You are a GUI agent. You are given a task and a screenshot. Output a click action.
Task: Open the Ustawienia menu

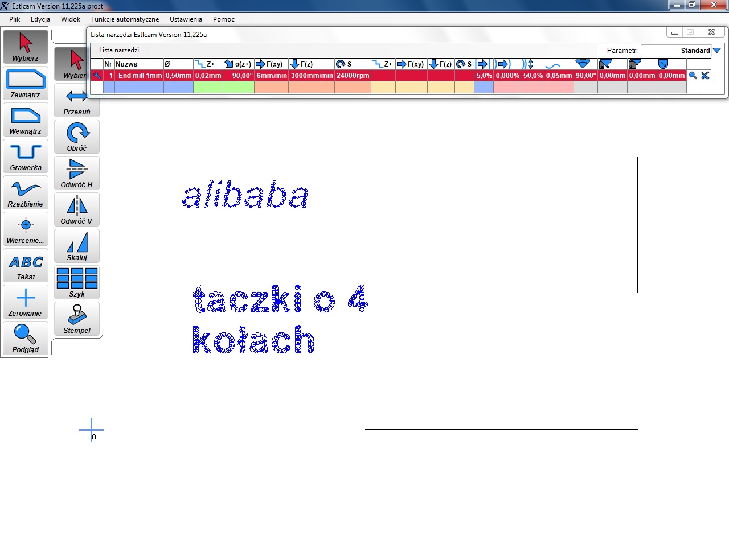[186, 19]
